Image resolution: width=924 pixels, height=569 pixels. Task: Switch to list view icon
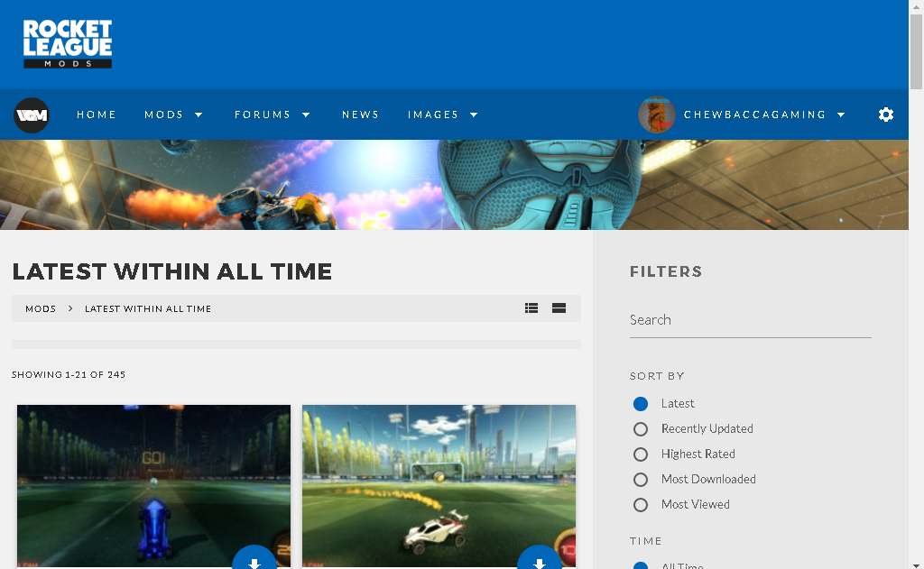[531, 308]
